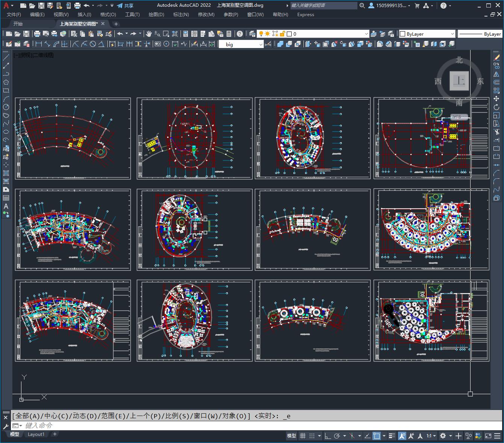Click the Clean Screen icon in status bar
Viewport: 504px width, 443px height.
[x=488, y=436]
